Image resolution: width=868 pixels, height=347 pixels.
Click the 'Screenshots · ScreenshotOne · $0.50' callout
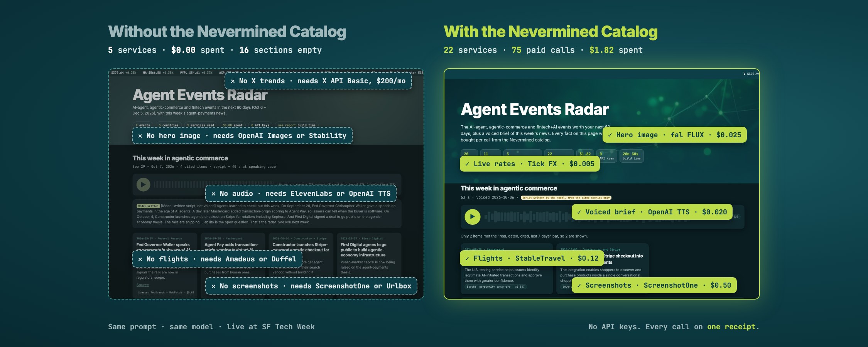[654, 285]
